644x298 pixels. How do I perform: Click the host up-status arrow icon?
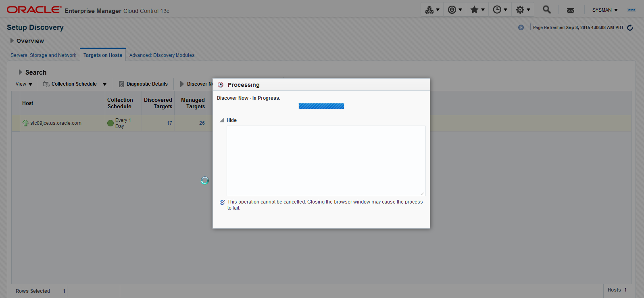pos(25,123)
